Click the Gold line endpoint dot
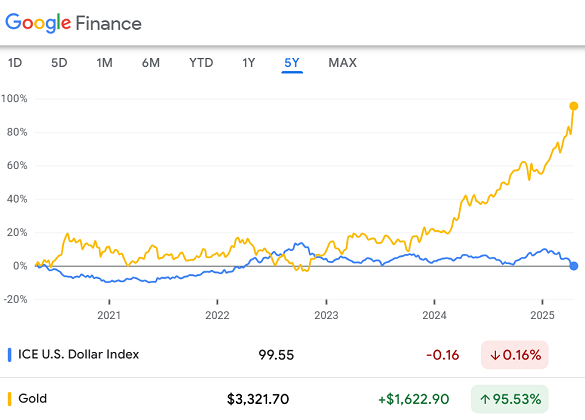The width and height of the screenshot is (585, 420). click(x=574, y=106)
